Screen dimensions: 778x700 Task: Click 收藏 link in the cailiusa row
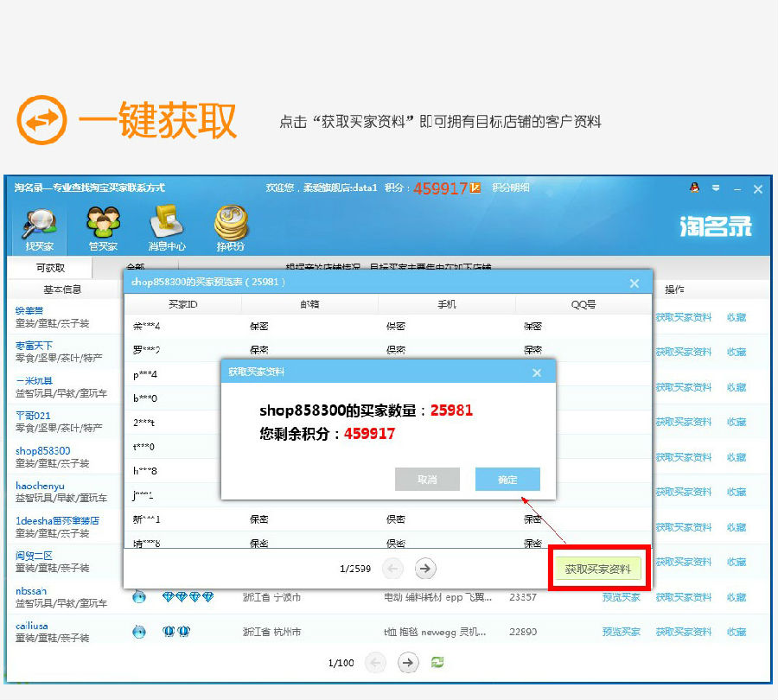tap(736, 632)
